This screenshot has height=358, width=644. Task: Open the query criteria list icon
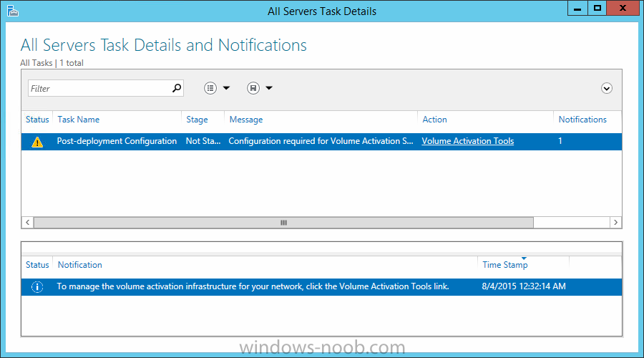(x=210, y=88)
